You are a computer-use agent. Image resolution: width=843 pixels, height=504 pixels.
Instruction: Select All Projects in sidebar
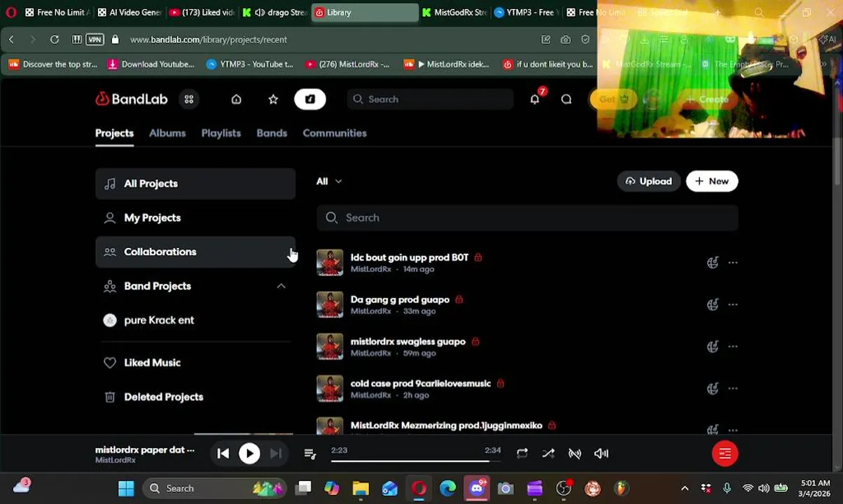(195, 183)
